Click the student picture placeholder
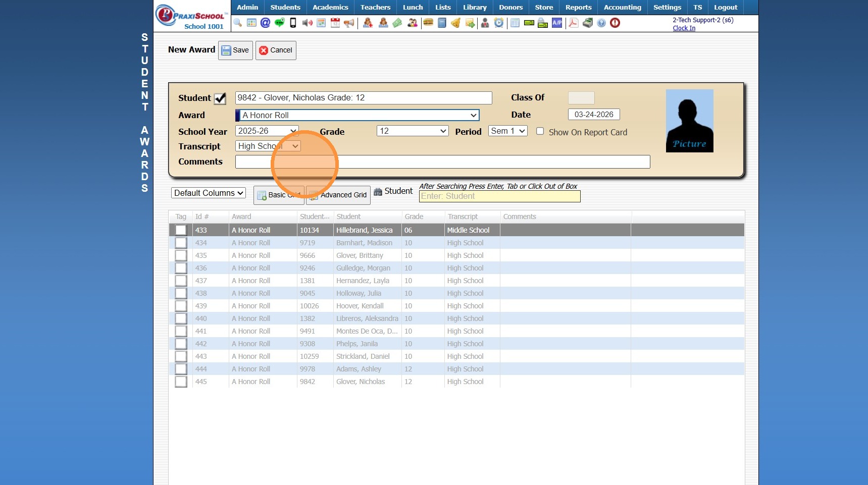Viewport: 868px width, 485px height. [x=689, y=121]
